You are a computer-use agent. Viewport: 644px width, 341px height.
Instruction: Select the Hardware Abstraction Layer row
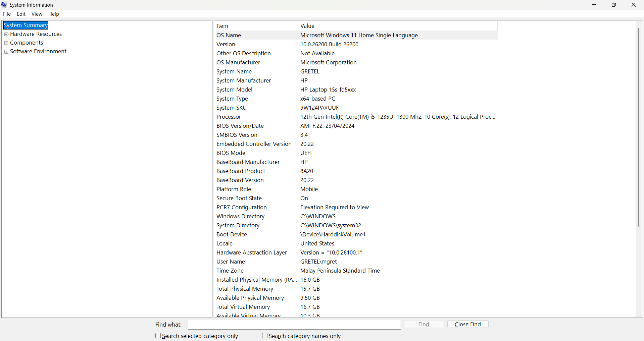coord(356,252)
